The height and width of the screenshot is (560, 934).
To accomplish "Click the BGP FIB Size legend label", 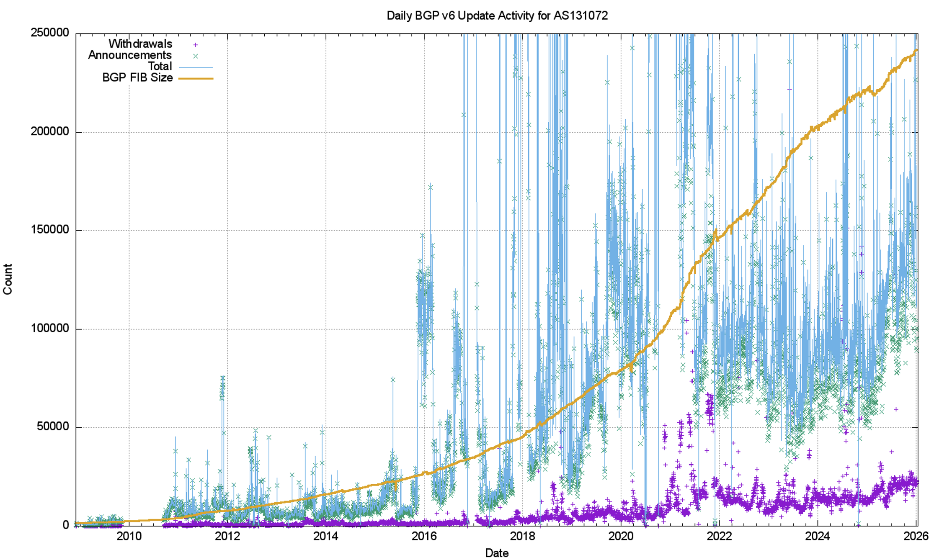I will pyautogui.click(x=137, y=77).
